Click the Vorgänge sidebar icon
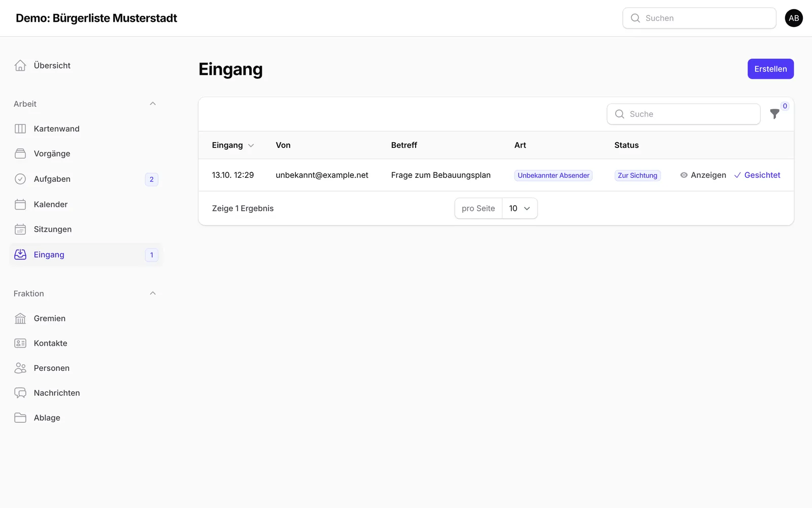This screenshot has height=508, width=812. coord(20,153)
